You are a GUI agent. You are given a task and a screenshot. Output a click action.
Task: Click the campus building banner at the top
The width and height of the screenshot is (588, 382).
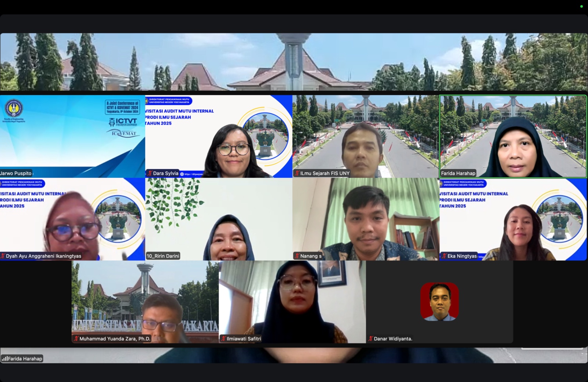[x=294, y=62]
